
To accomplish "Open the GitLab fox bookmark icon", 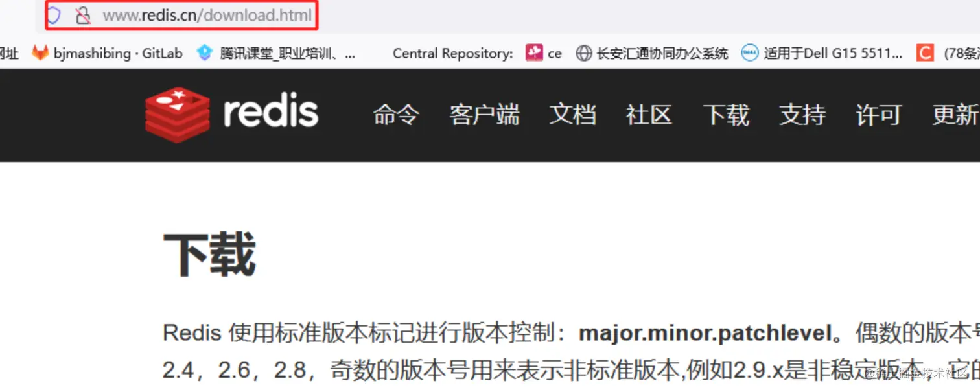I will [x=40, y=53].
